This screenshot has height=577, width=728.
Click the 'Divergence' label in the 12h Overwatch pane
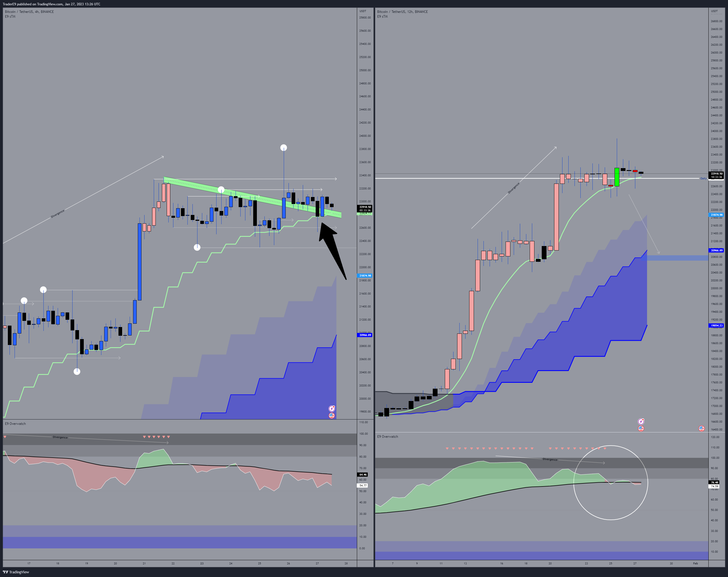pyautogui.click(x=550, y=459)
